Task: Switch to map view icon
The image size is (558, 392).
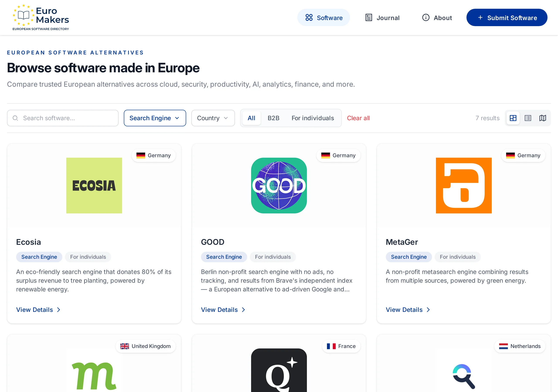Action: tap(543, 118)
